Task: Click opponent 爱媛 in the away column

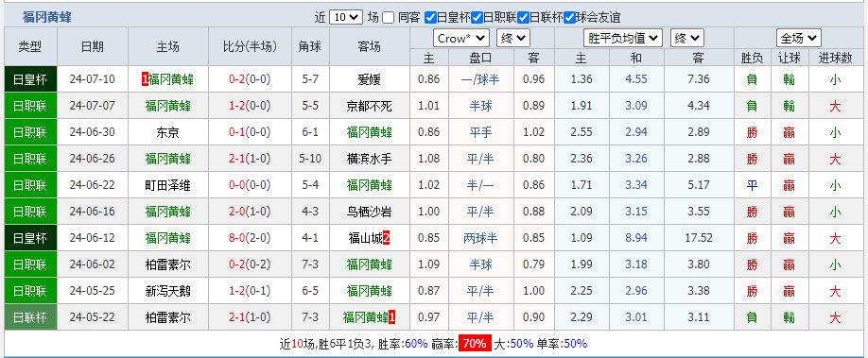Action: [x=370, y=79]
